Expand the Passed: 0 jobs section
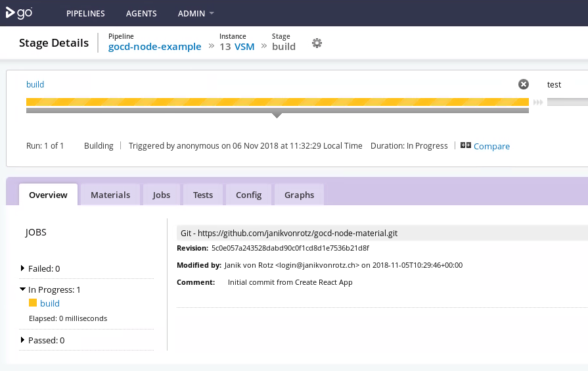The height and width of the screenshot is (371, 588). pos(22,340)
